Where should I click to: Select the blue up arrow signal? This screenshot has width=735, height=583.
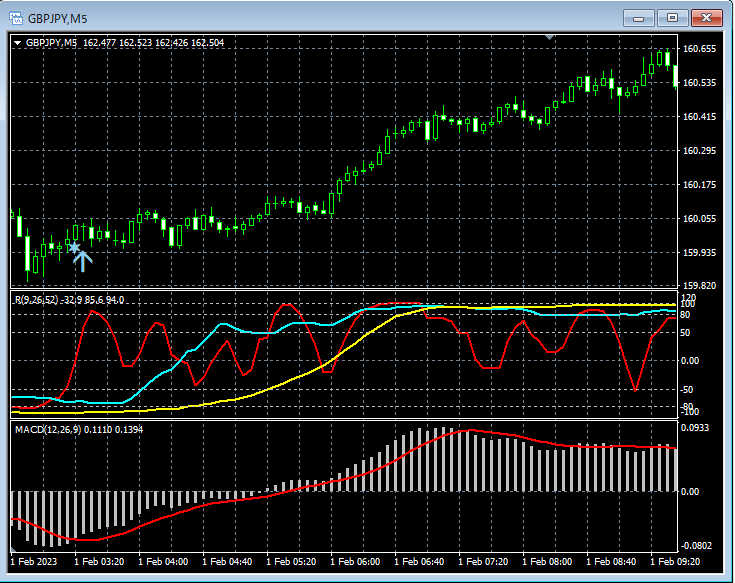83,262
